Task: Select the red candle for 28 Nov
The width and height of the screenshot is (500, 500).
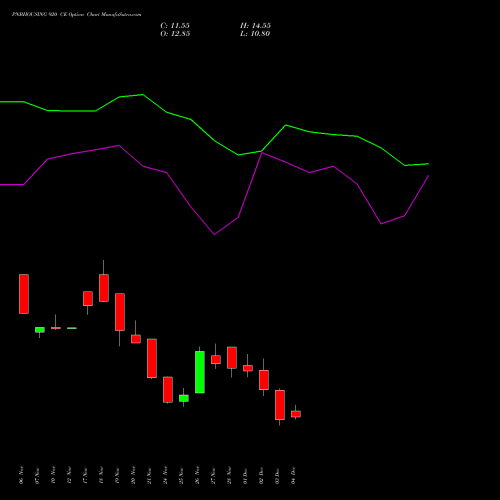Action: 232,358
